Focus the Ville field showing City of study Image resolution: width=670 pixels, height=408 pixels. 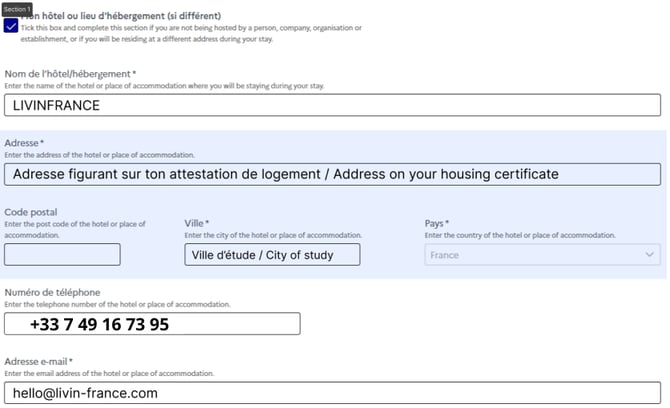272,254
